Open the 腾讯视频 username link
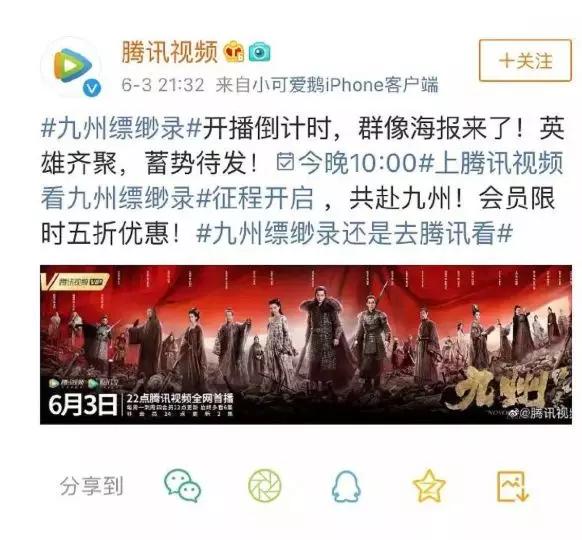The width and height of the screenshot is (582, 540). tap(170, 52)
